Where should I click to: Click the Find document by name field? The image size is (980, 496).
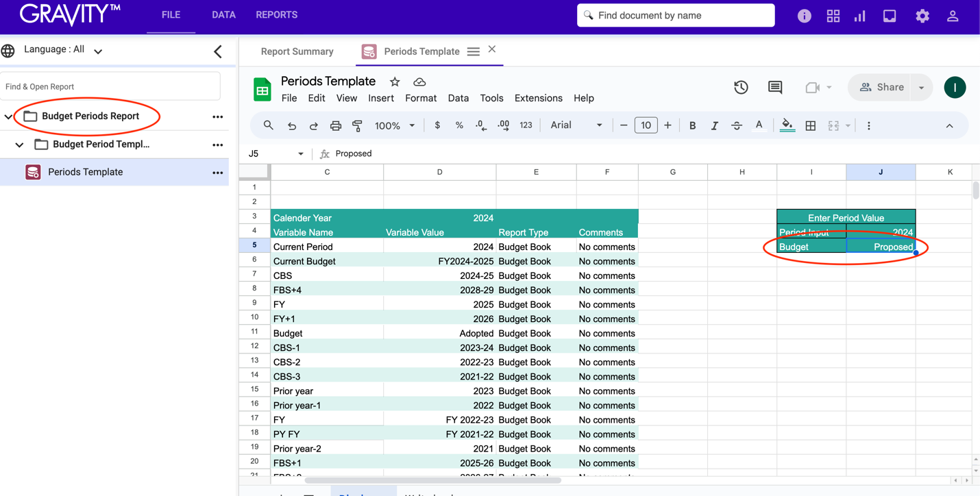pos(676,15)
